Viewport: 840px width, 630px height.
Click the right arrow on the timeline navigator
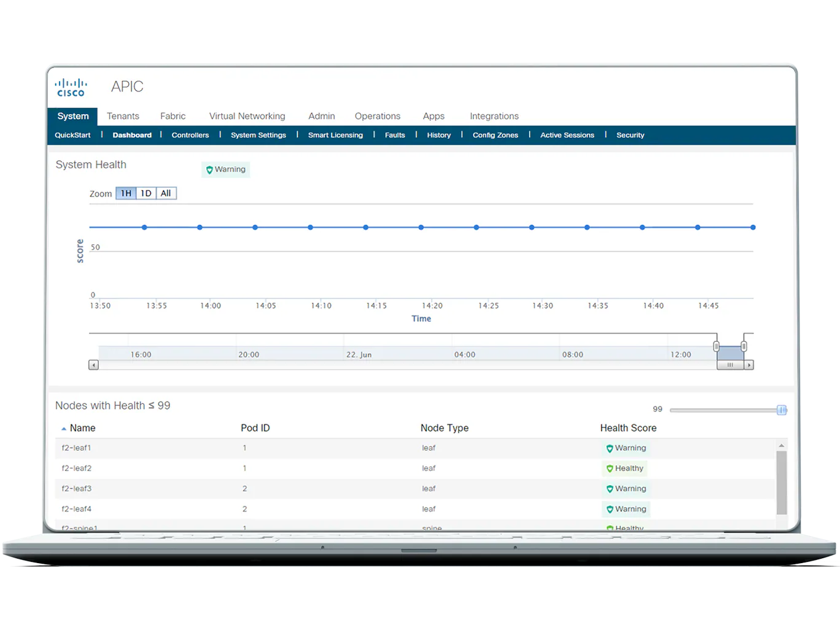point(750,364)
